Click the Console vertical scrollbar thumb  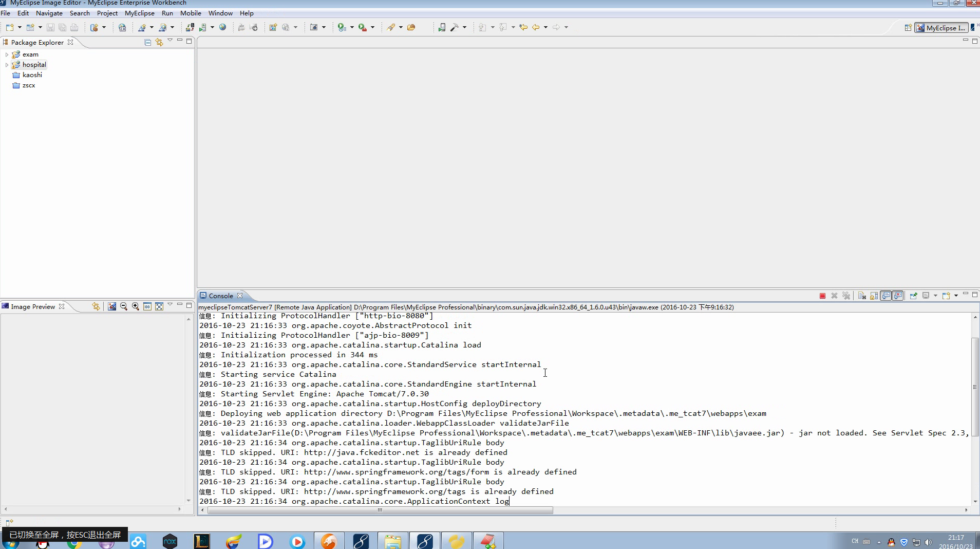(x=975, y=387)
